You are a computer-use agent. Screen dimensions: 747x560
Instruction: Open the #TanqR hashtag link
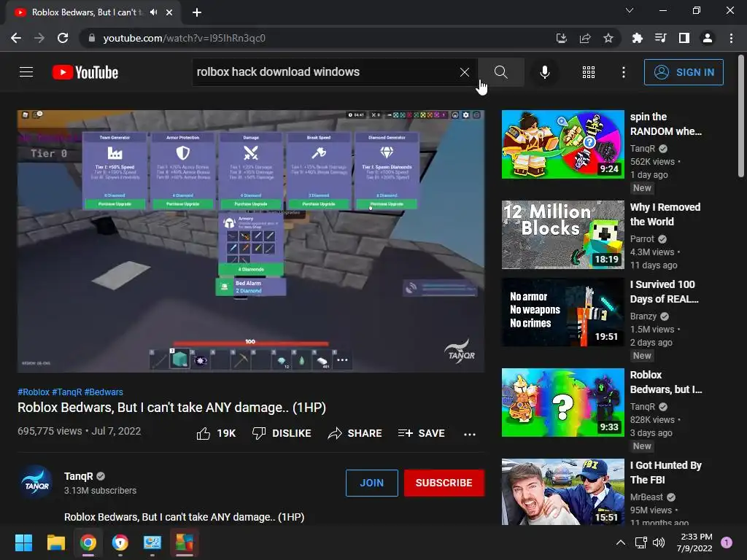pos(66,392)
